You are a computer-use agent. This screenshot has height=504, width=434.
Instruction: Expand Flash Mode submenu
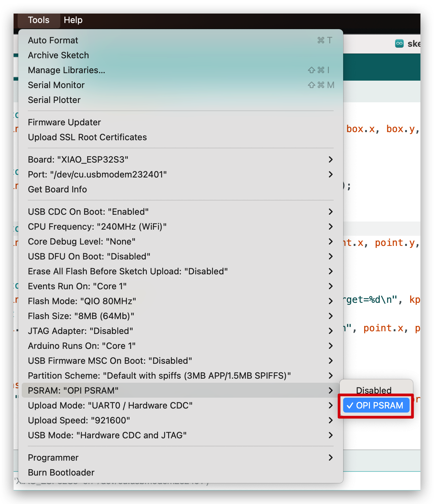pyautogui.click(x=181, y=301)
